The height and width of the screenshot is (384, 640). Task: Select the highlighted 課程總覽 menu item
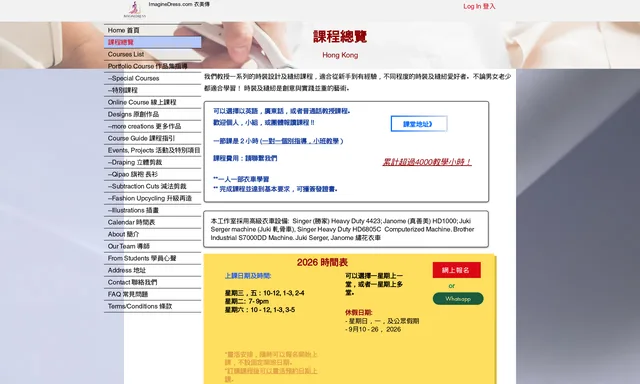coord(152,42)
